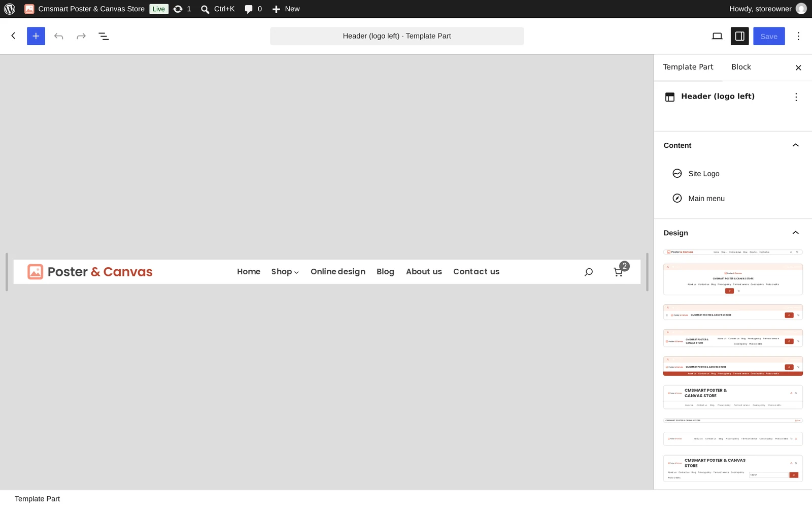Switch to the Template Part tab
812x508 pixels.
pos(688,67)
